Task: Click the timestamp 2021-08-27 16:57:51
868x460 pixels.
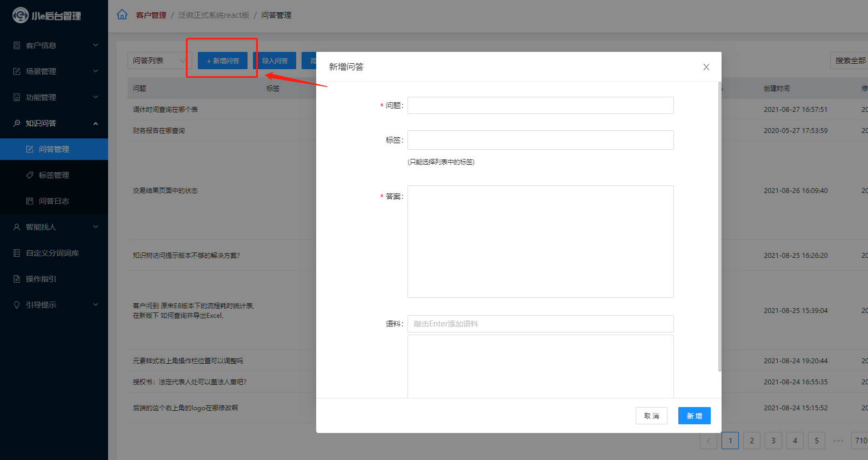Action: point(796,109)
